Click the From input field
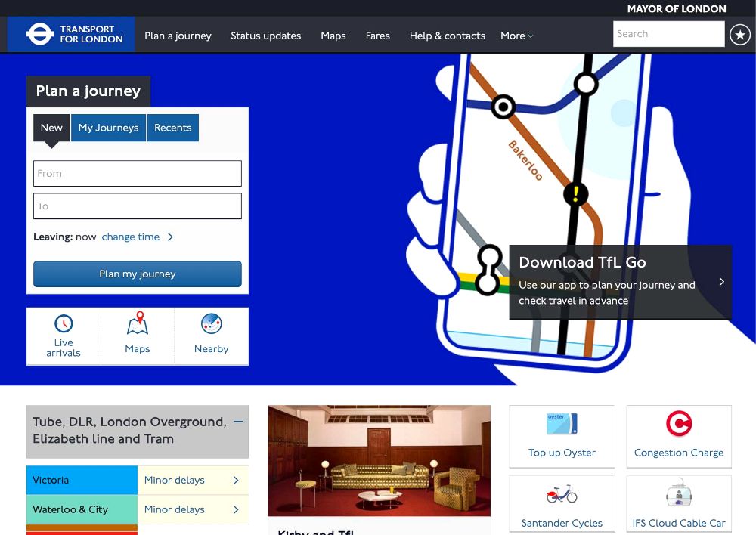 click(138, 174)
